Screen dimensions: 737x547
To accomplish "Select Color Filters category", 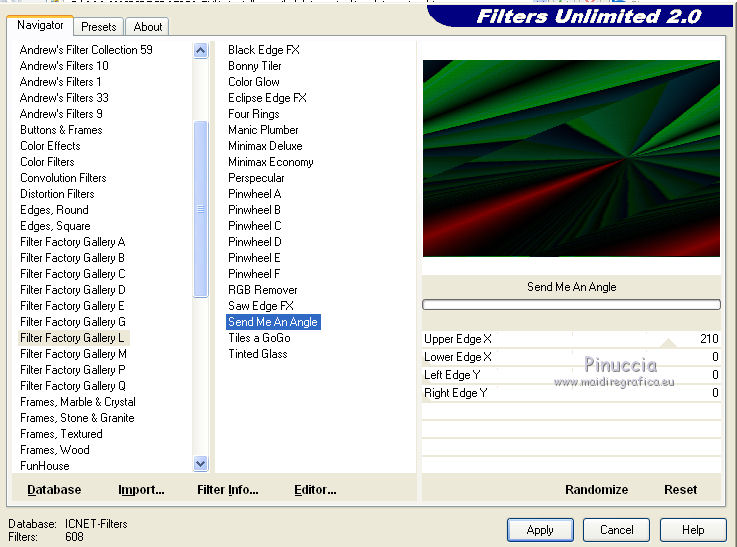I will pos(47,162).
